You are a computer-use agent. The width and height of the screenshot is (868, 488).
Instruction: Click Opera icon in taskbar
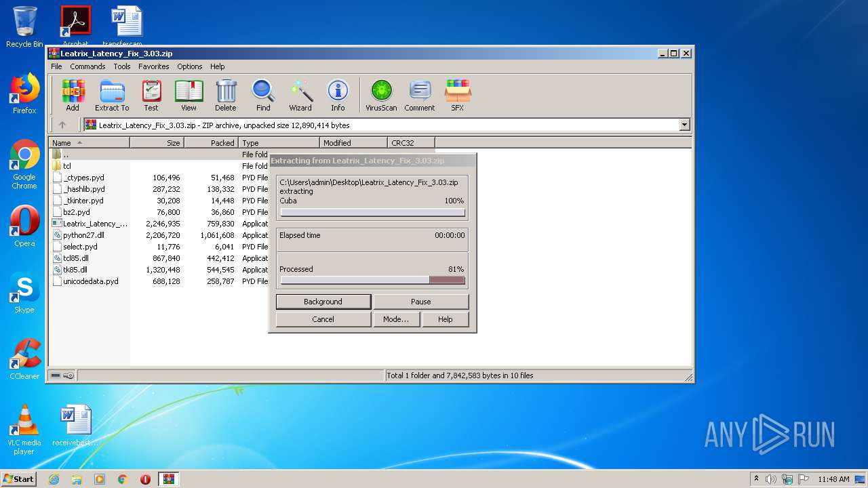[x=145, y=479]
